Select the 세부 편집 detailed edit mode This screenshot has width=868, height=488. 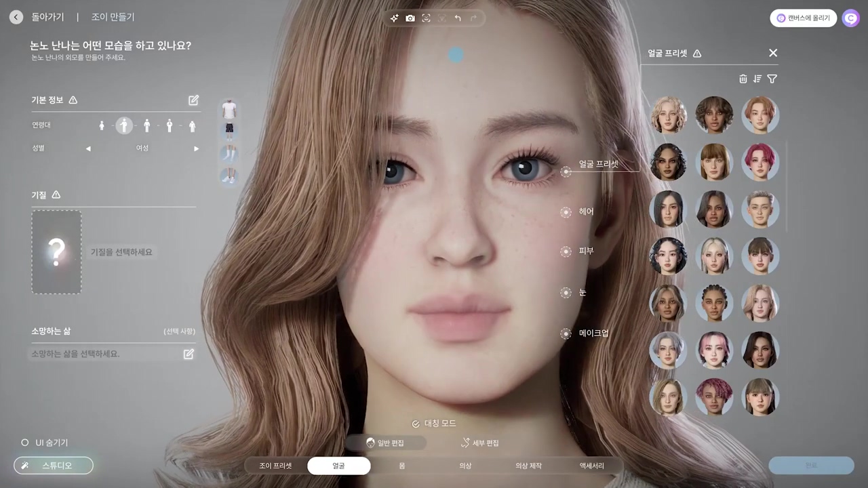tap(480, 443)
